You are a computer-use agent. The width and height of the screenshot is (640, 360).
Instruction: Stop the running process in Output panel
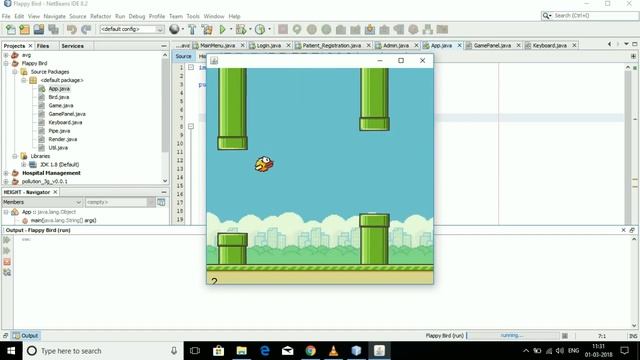(x=7, y=262)
